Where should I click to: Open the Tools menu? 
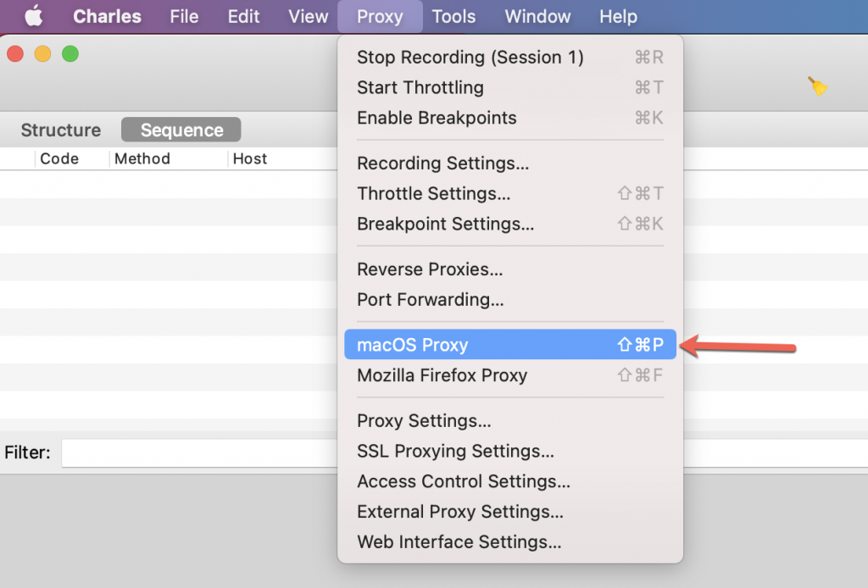[453, 17]
